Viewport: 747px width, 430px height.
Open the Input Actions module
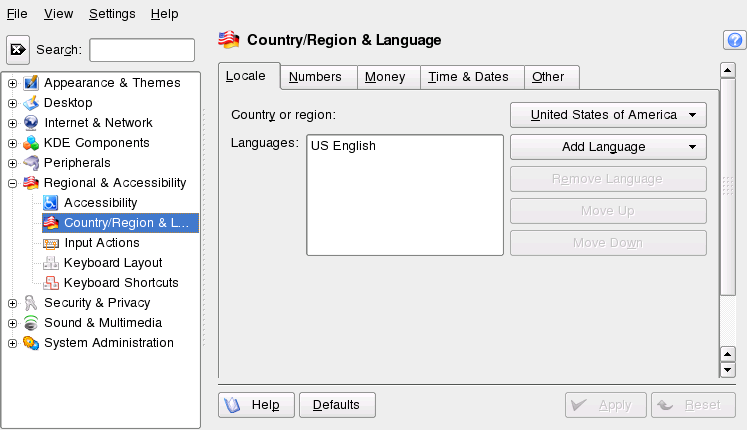coord(101,243)
